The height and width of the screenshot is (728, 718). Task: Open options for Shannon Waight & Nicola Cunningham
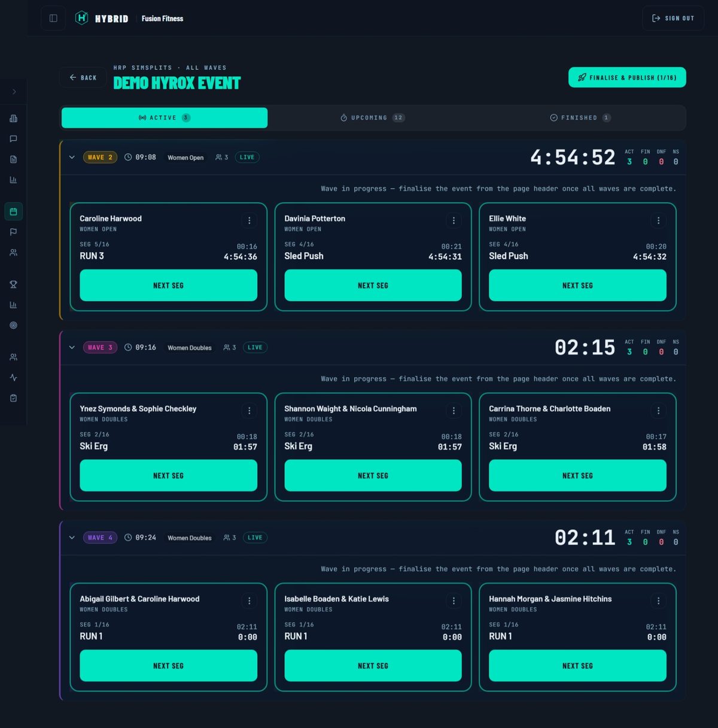tap(454, 411)
